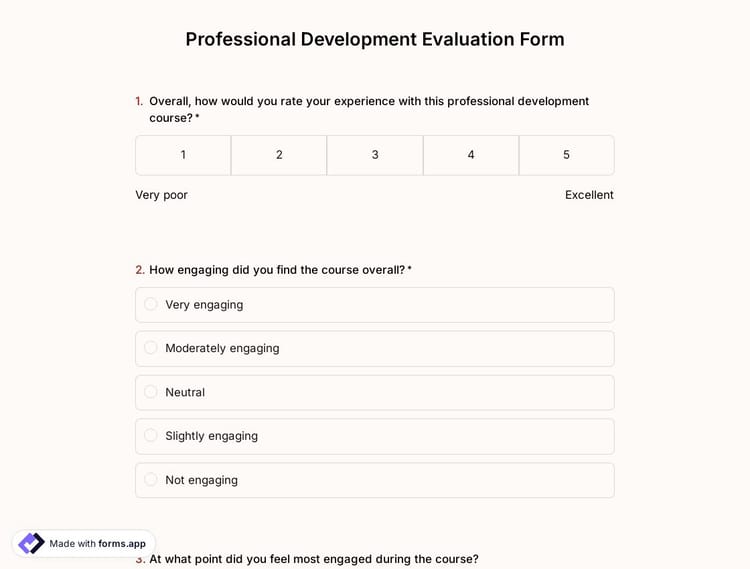The height and width of the screenshot is (569, 750).
Task: Click the "Excellent" scale label
Action: tap(589, 195)
